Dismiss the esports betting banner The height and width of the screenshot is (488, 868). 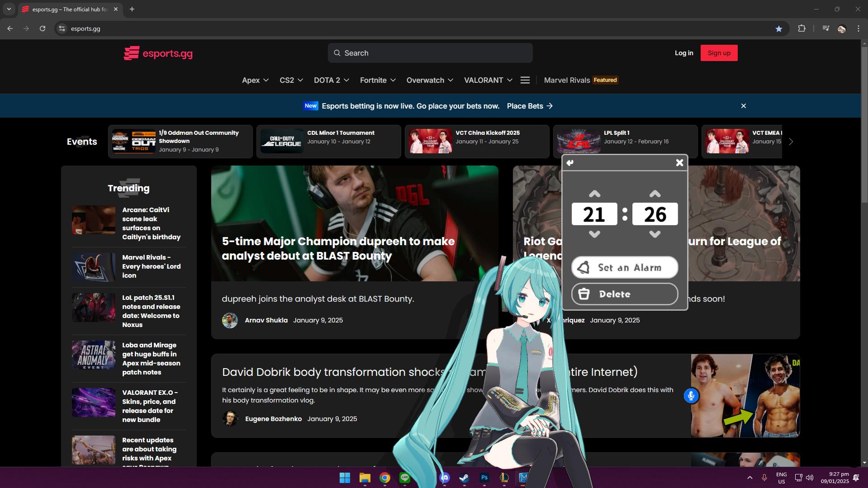(744, 106)
